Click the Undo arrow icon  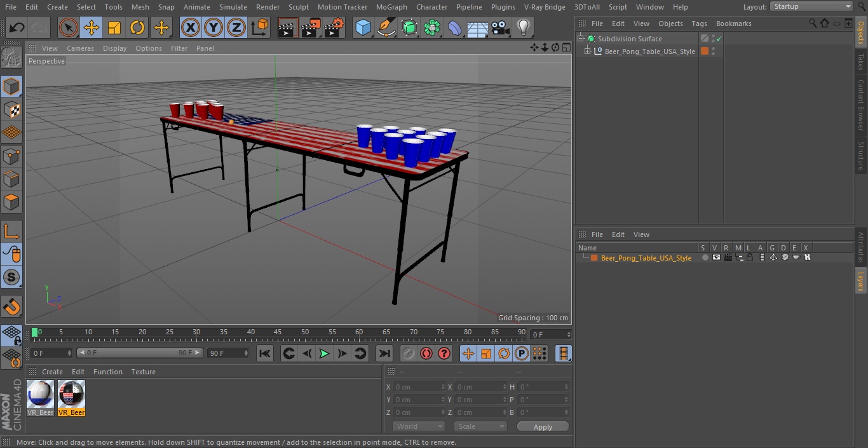[17, 27]
